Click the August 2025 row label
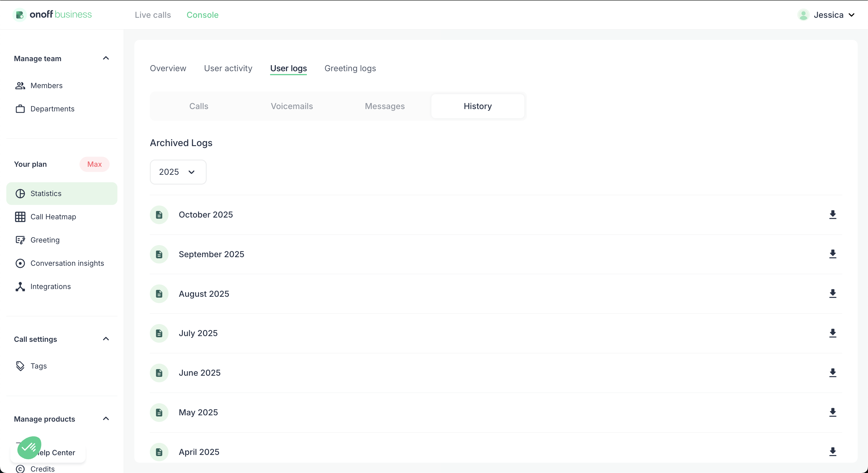The image size is (868, 473). coord(204,293)
